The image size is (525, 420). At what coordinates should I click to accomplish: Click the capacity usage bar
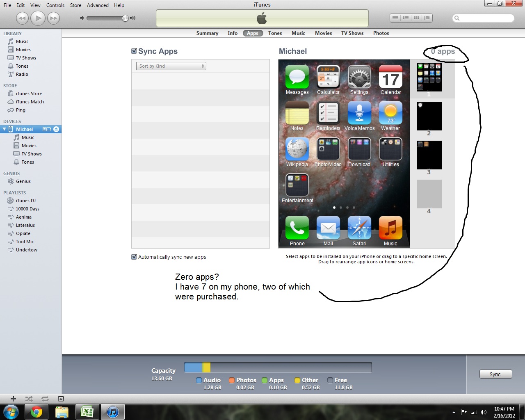click(x=278, y=367)
